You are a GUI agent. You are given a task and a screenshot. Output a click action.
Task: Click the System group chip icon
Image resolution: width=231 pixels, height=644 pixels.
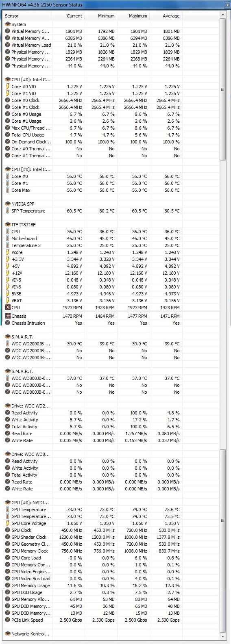pos(7,24)
